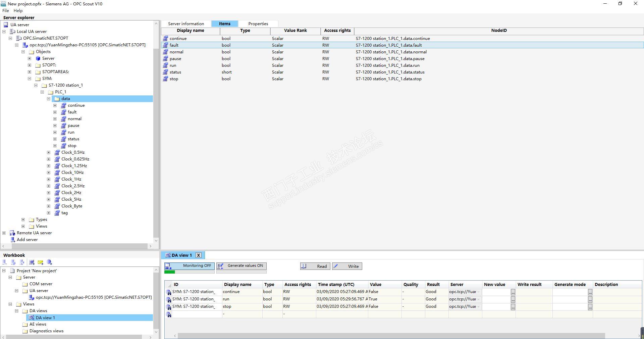Open New value editor for 'continue' row
Viewport: 644px width, 339px height.
click(x=513, y=292)
